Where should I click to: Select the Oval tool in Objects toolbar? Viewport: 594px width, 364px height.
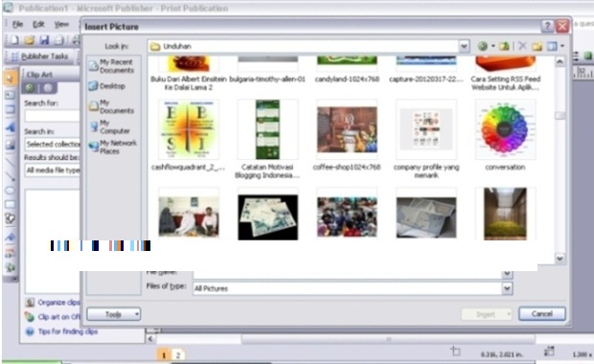[x=10, y=191]
